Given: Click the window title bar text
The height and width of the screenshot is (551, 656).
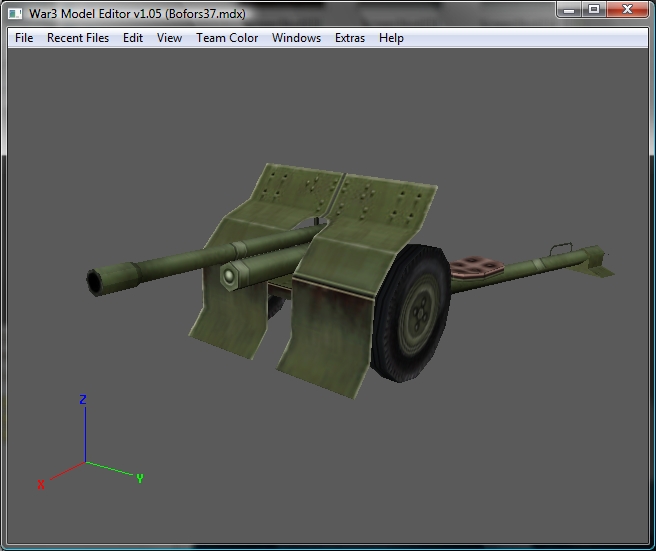Looking at the screenshot, I should click(x=137, y=14).
